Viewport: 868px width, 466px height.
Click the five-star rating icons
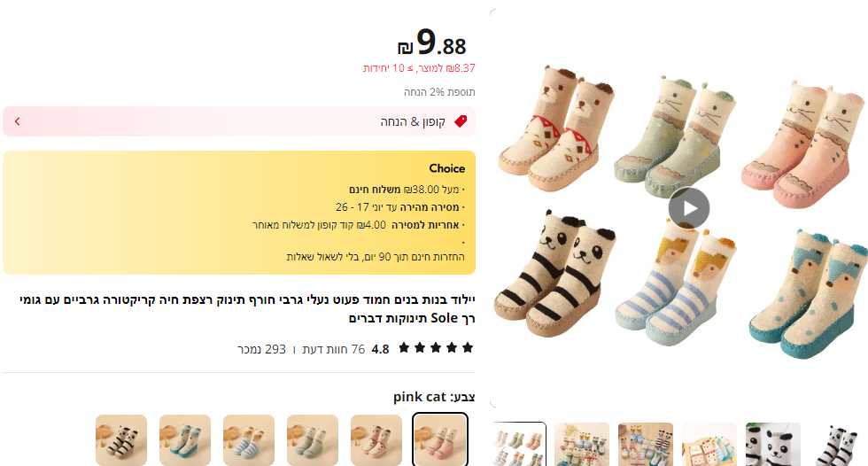[x=436, y=348]
